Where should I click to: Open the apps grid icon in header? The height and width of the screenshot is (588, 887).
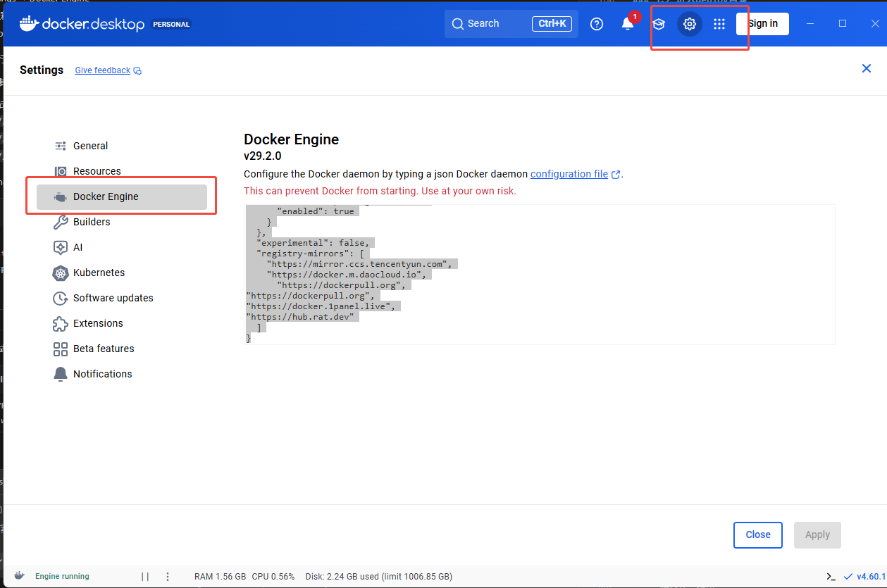[719, 24]
